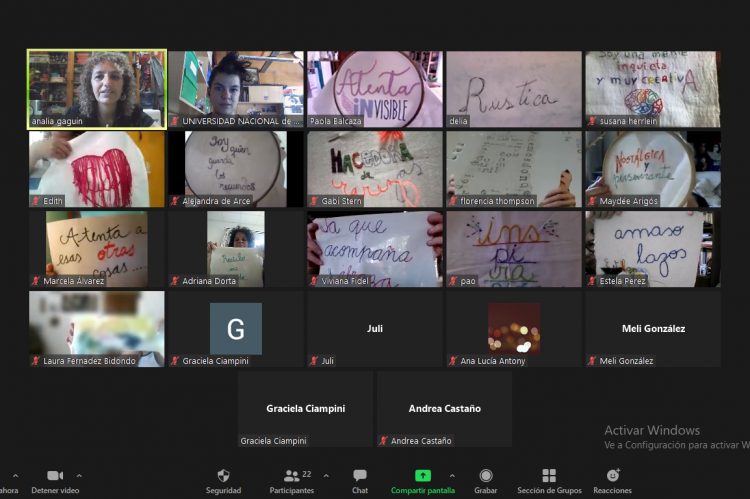Expand video options arrow beside Detener video

(x=79, y=475)
